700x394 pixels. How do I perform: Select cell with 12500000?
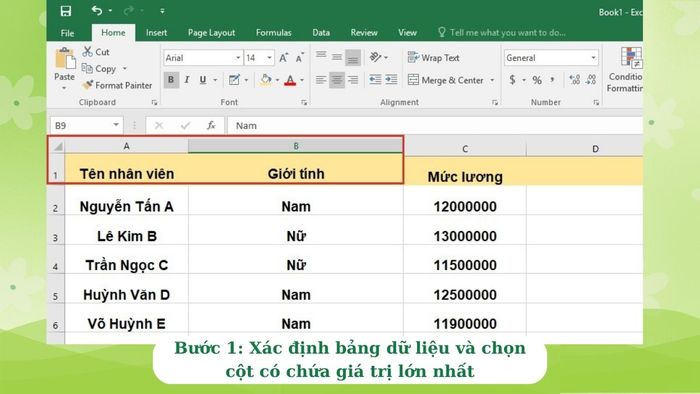tap(465, 294)
